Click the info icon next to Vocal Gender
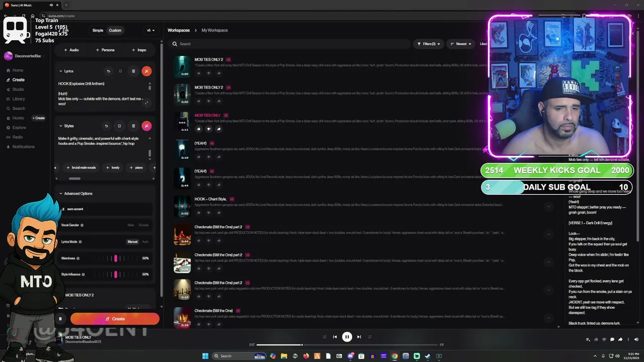This screenshot has width=644, height=362. click(x=82, y=225)
